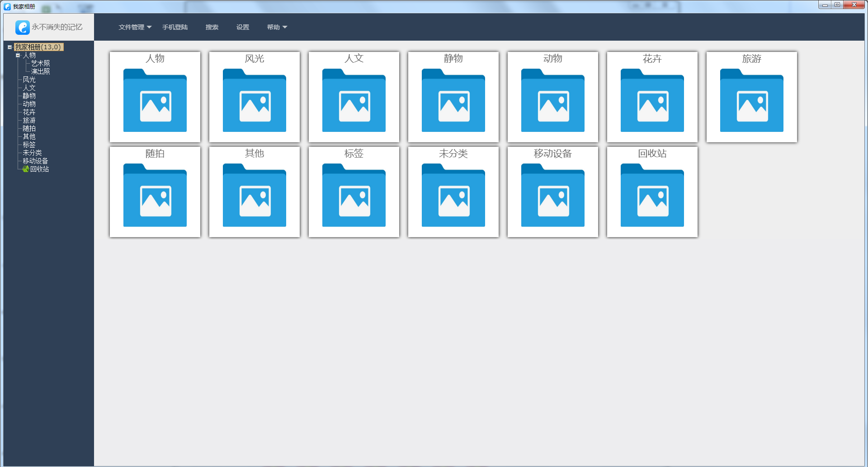Open the 花卉 folder icon
Screen dimensions: 868x467
652,100
